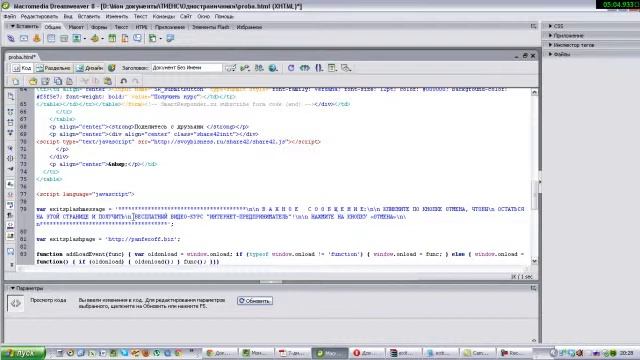Click the Validate Markup icon

(x=245, y=68)
